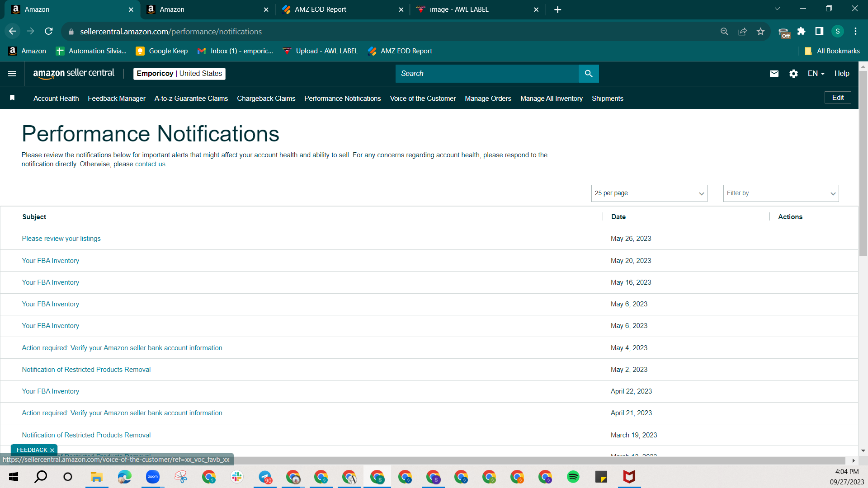Image resolution: width=868 pixels, height=488 pixels.
Task: Open the settings gear icon
Action: pyautogui.click(x=793, y=74)
